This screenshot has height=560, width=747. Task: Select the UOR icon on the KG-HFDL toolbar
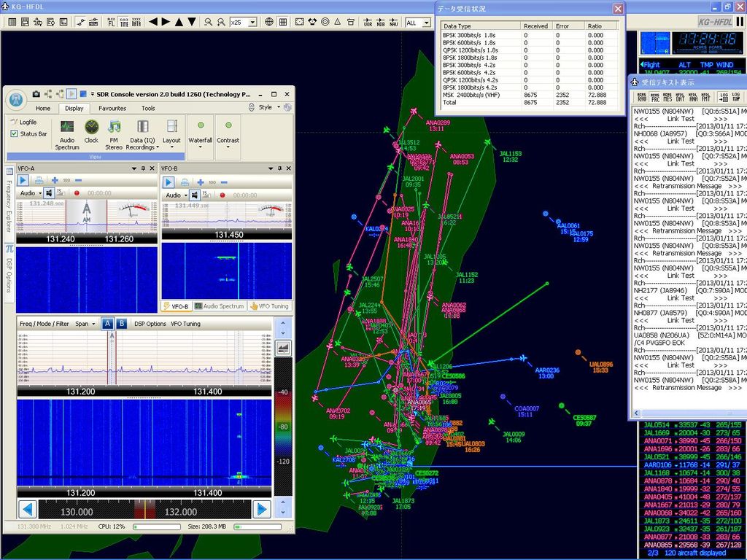click(368, 22)
